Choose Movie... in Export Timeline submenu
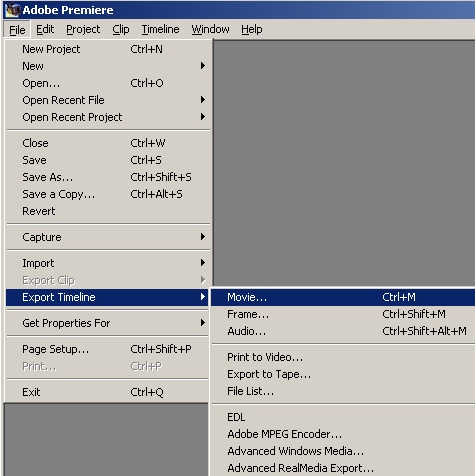Viewport: 475px width, 476px height. 343,297
